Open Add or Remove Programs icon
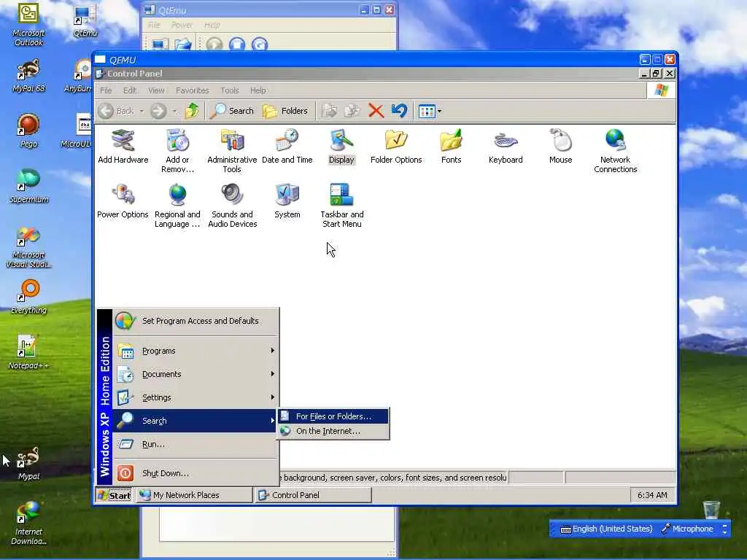Screen dimensions: 747x560 coord(177,150)
